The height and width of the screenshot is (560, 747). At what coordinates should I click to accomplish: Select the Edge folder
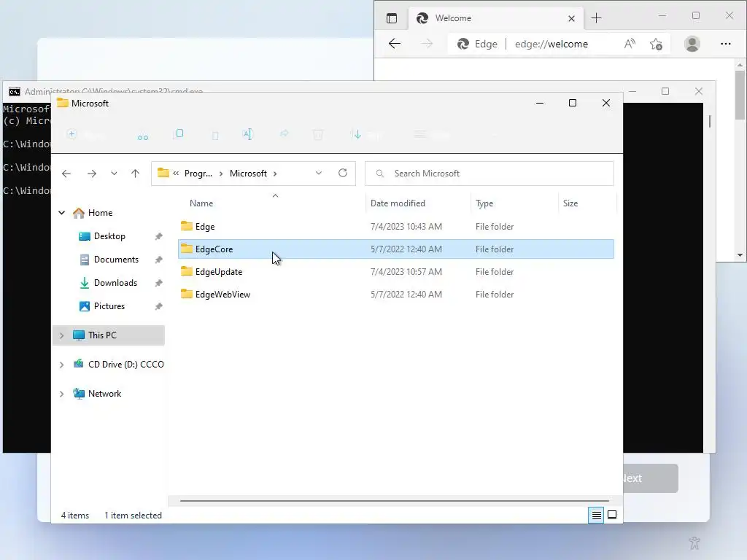pos(396,227)
